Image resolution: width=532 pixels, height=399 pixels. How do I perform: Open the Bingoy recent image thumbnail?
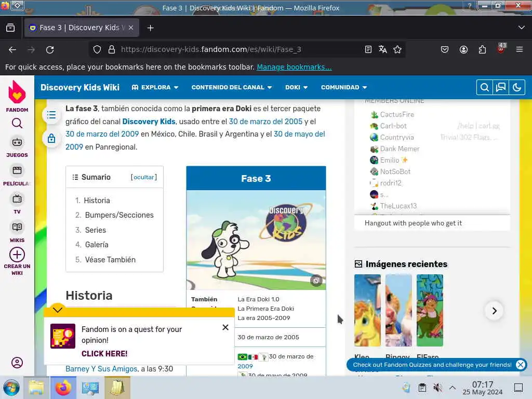click(398, 311)
